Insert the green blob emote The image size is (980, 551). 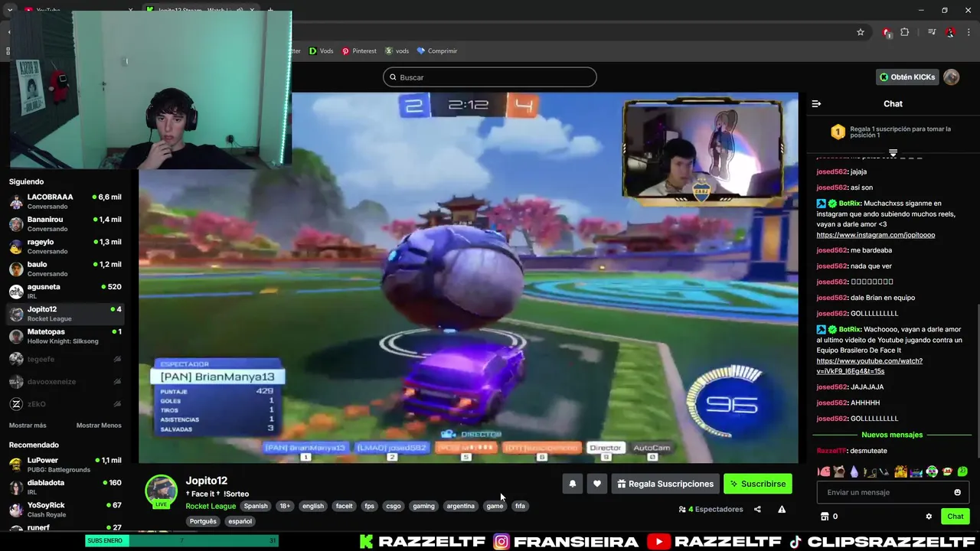[962, 472]
